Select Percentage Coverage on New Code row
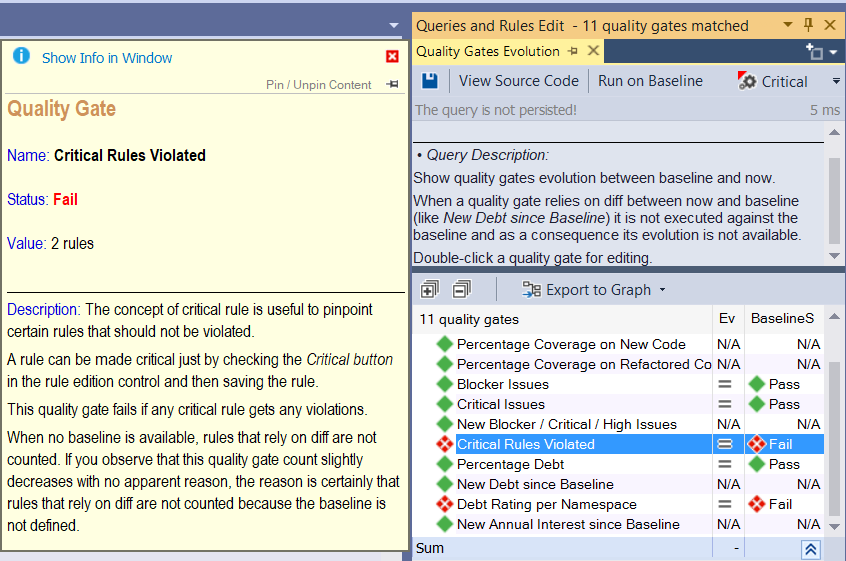 (x=571, y=344)
